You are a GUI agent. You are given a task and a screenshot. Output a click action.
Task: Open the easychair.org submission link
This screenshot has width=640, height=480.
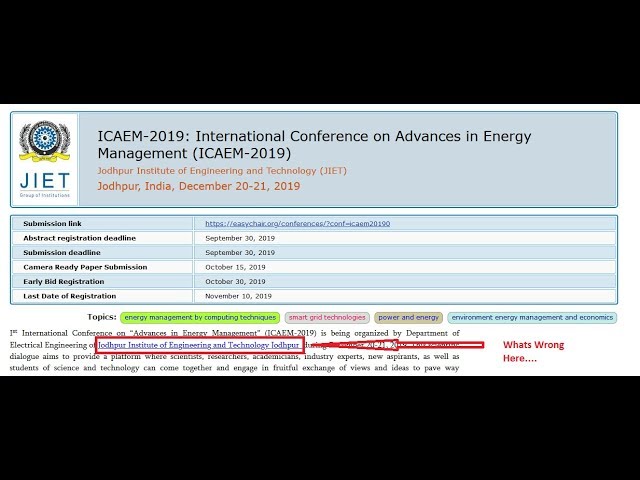click(x=297, y=224)
